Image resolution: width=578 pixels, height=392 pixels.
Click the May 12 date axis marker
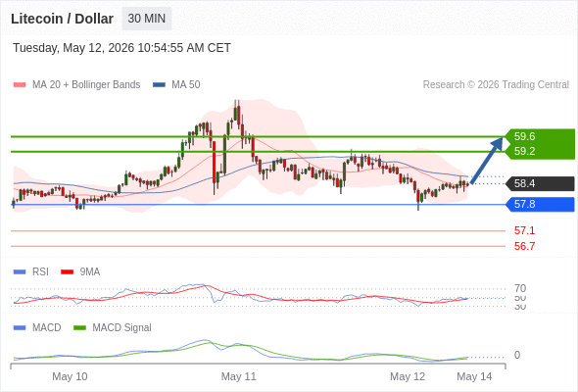[408, 376]
